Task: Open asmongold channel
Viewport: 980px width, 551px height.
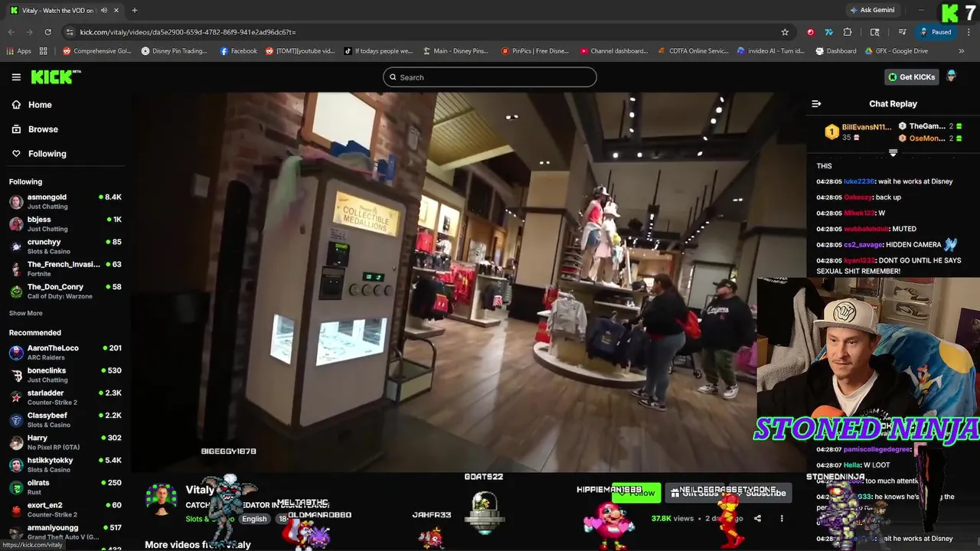Action: click(x=65, y=202)
